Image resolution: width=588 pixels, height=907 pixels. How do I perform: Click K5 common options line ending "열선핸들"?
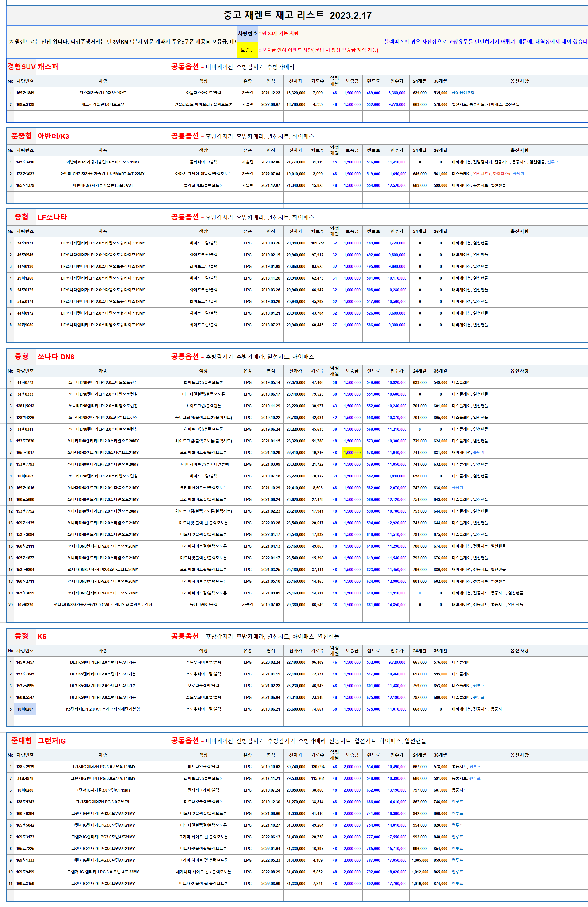coord(255,637)
